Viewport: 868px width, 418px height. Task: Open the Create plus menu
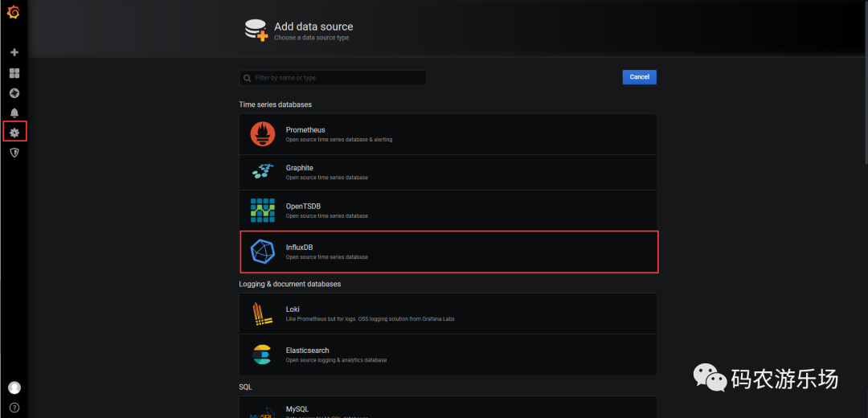[14, 52]
